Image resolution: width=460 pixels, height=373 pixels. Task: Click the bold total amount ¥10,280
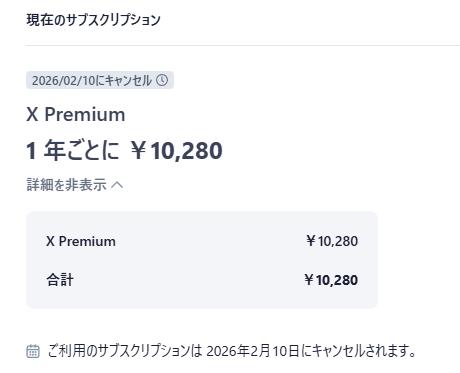pos(331,280)
